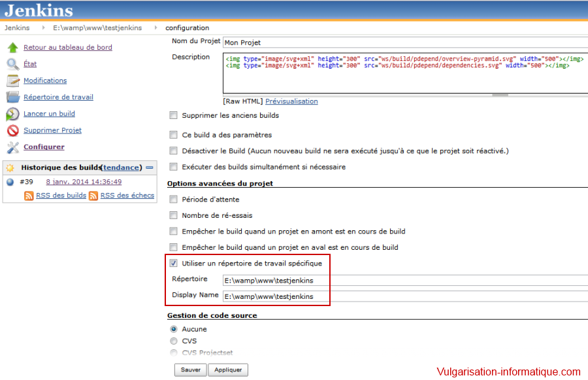Select CVS radio button
588x380 pixels.
coord(174,341)
